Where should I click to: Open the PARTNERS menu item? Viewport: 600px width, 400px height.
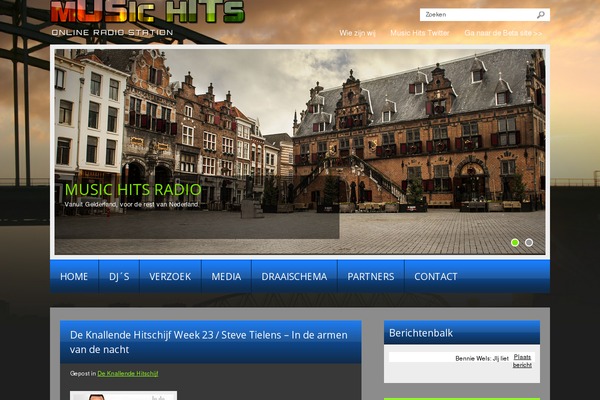coord(371,276)
